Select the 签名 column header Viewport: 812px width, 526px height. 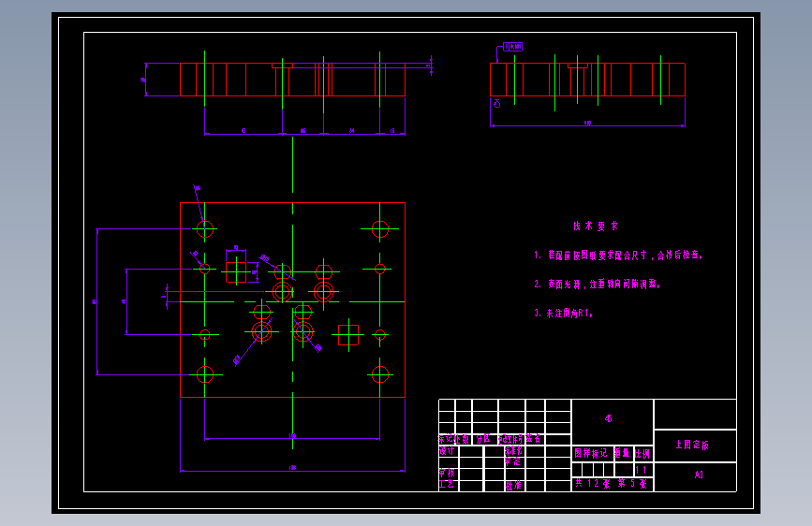click(x=534, y=439)
